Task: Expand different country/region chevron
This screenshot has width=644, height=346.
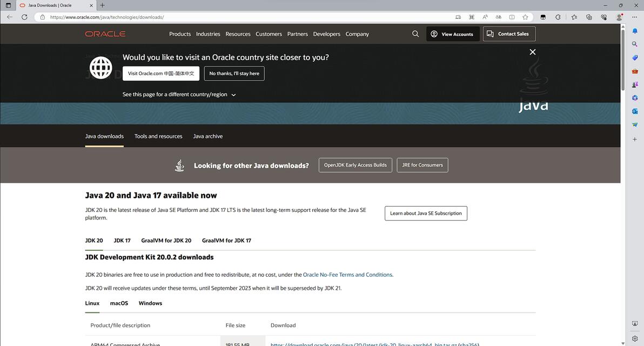Action: pyautogui.click(x=234, y=95)
